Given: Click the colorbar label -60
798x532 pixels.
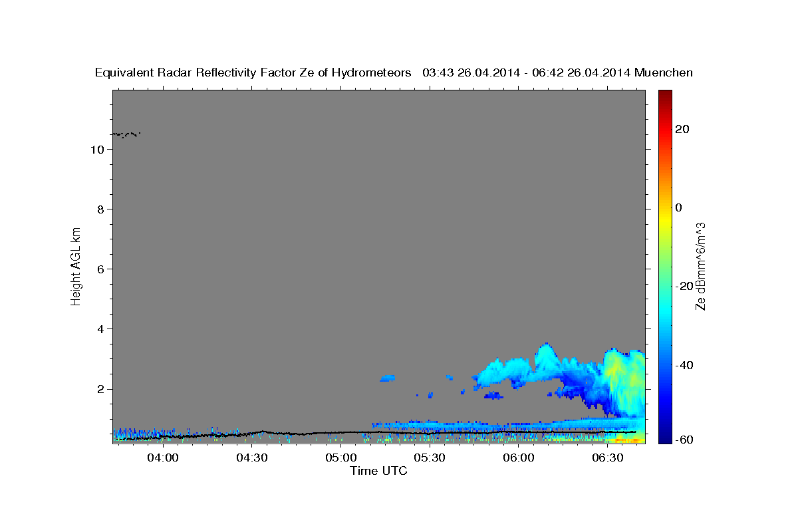Looking at the screenshot, I should (x=685, y=440).
